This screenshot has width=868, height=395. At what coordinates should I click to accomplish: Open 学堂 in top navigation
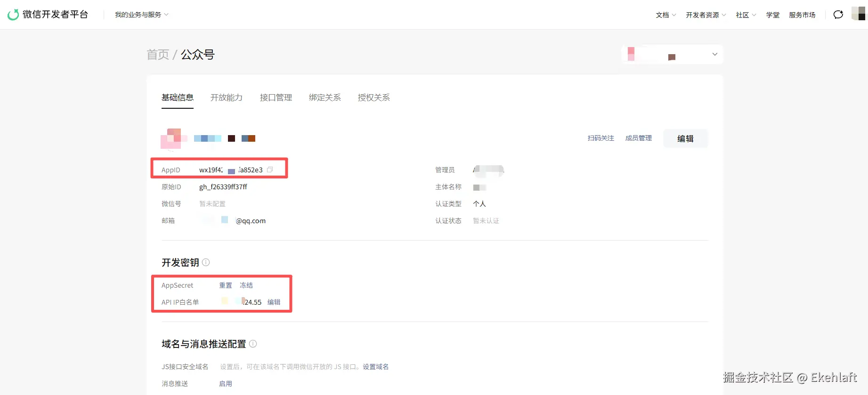(773, 15)
